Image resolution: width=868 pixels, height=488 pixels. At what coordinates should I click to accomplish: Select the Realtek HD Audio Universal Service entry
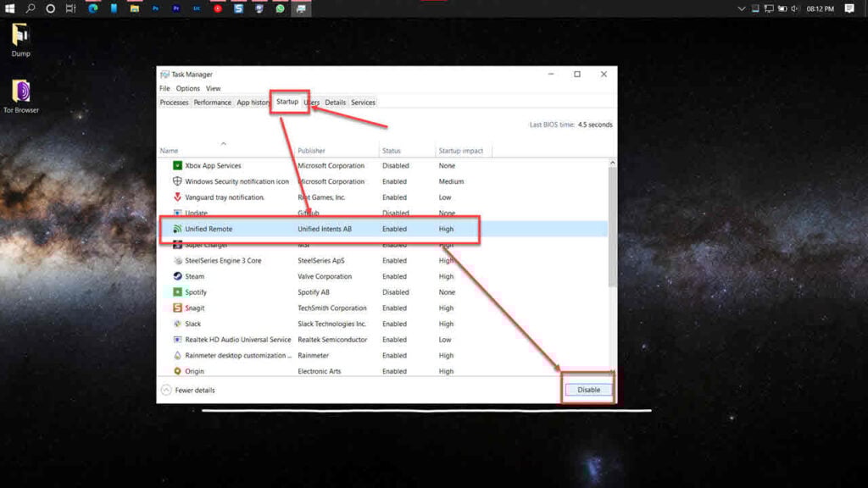click(238, 340)
